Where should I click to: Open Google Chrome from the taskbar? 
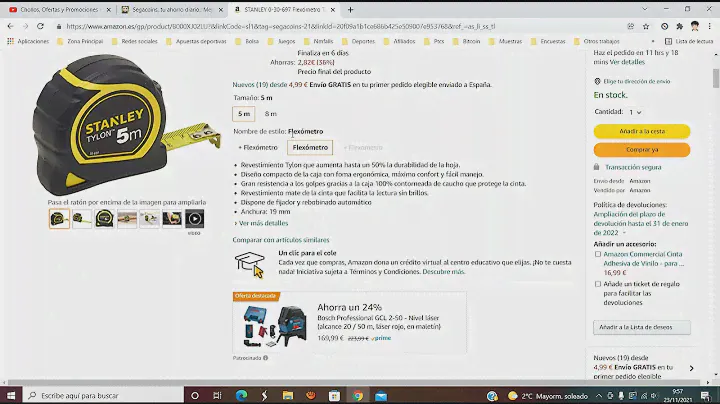(x=358, y=395)
